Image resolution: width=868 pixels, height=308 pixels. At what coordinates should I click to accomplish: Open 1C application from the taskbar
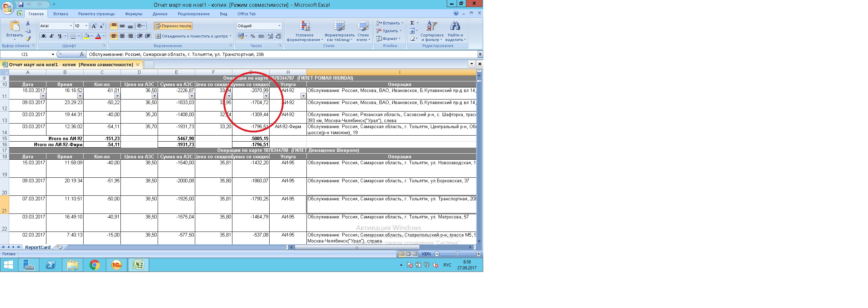pyautogui.click(x=116, y=265)
